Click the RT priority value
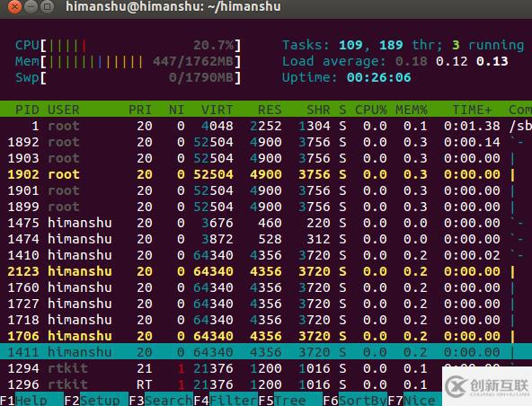The height and width of the screenshot is (406, 532). [144, 384]
